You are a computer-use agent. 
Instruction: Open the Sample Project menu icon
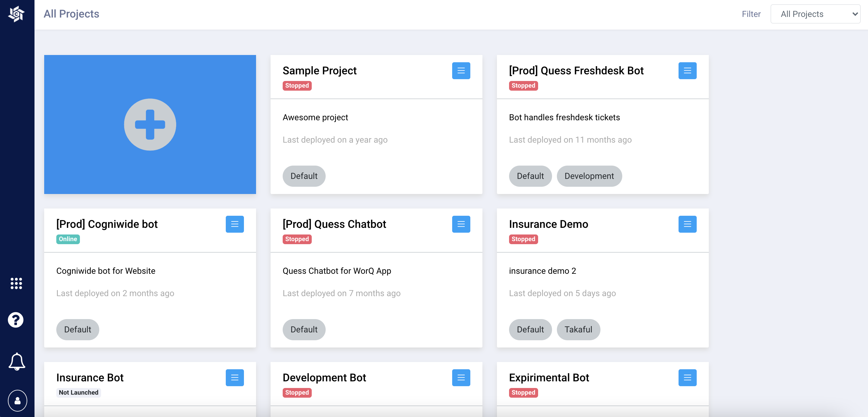(x=461, y=71)
